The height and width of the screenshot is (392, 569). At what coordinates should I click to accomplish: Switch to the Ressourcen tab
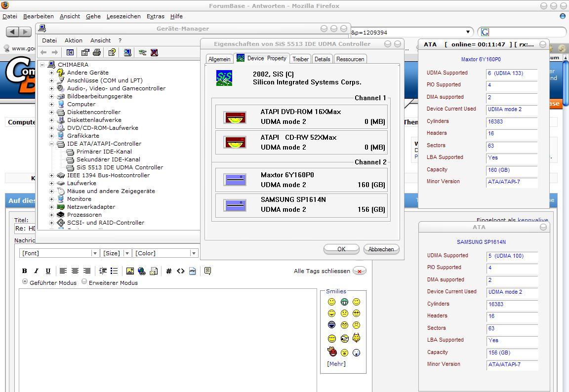pyautogui.click(x=350, y=59)
